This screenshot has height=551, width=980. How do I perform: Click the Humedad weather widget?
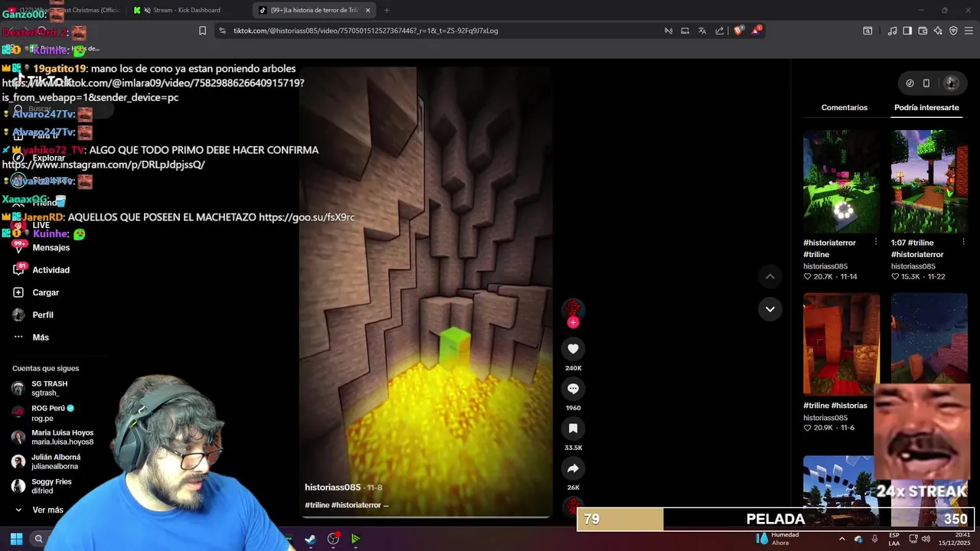tap(777, 539)
